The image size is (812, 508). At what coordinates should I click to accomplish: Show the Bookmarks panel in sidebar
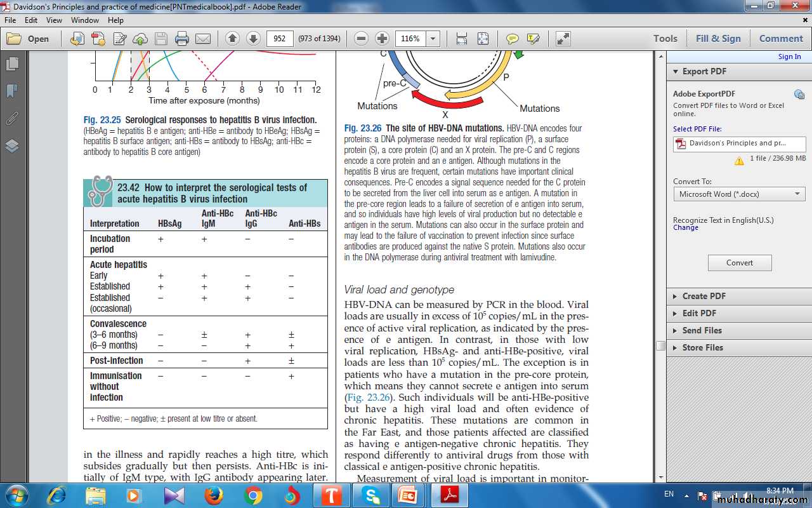[11, 91]
